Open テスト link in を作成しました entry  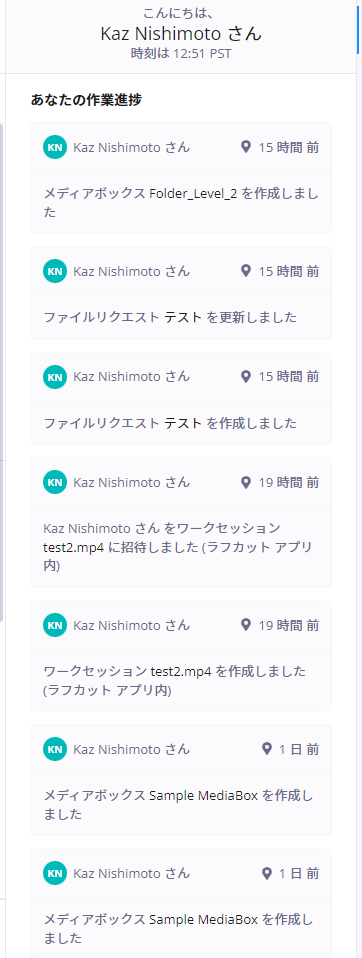click(x=183, y=423)
